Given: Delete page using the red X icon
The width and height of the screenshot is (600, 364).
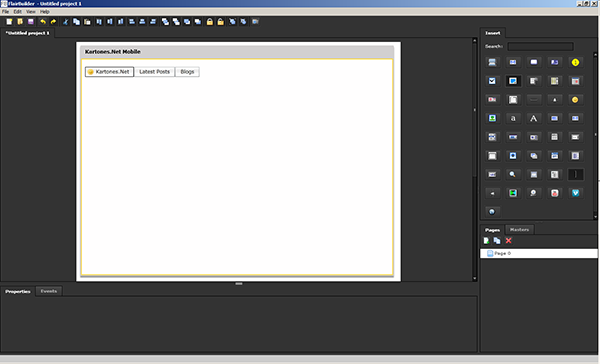Looking at the screenshot, I should [x=509, y=240].
